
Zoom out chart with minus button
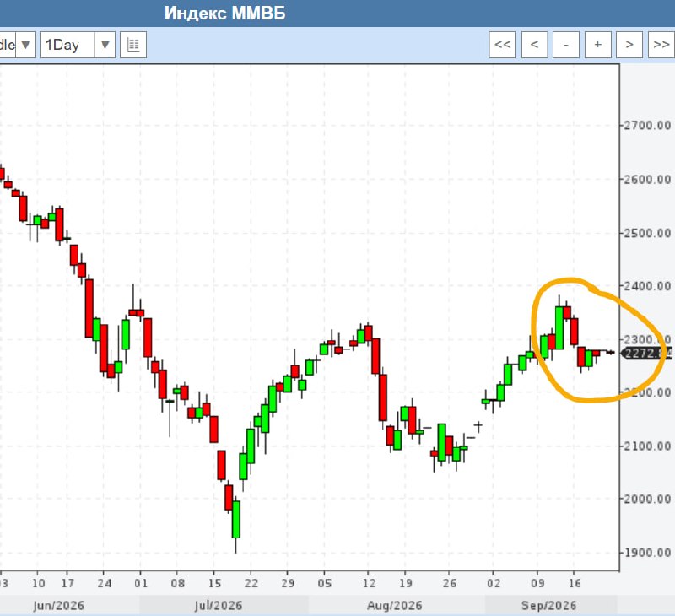pos(566,45)
